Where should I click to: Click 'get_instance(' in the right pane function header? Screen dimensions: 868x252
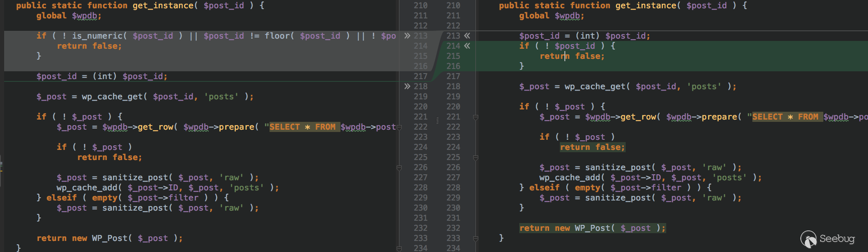tap(649, 6)
